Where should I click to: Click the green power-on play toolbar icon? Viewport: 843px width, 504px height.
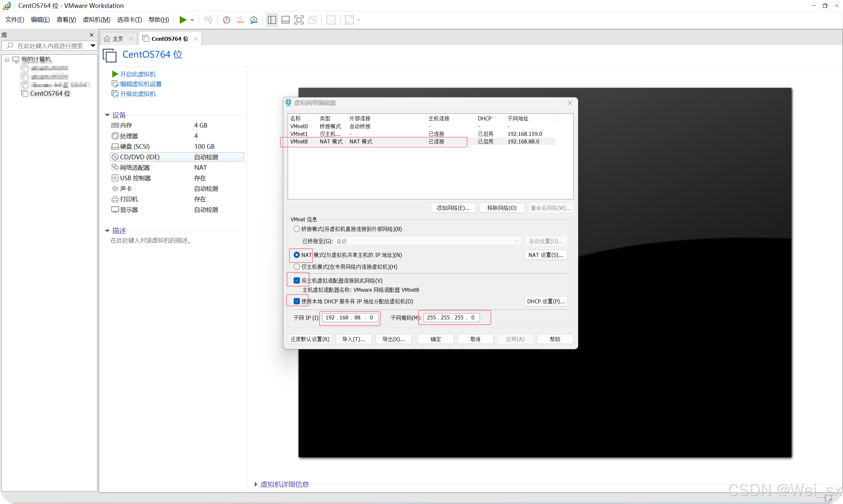point(183,20)
